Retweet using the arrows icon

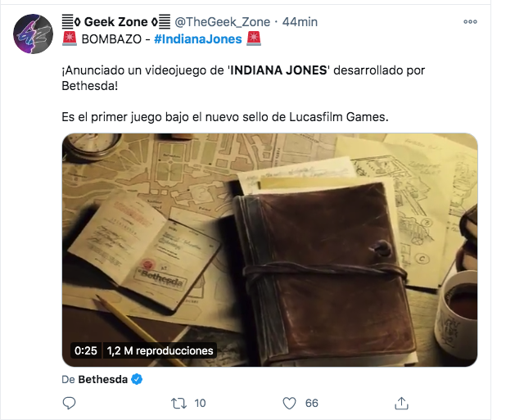coord(178,404)
